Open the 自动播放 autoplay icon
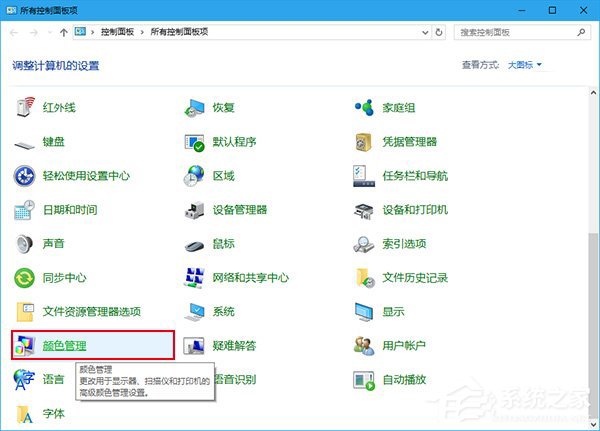The image size is (600, 431). point(364,380)
